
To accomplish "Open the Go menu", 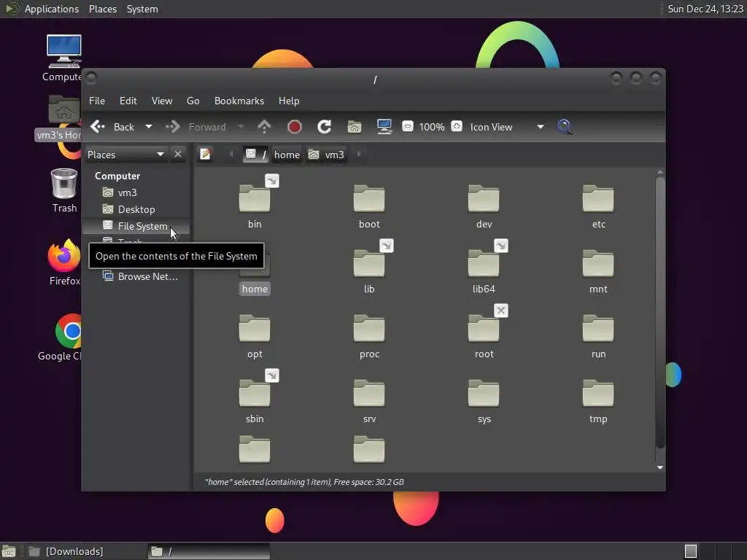I will click(x=193, y=101).
